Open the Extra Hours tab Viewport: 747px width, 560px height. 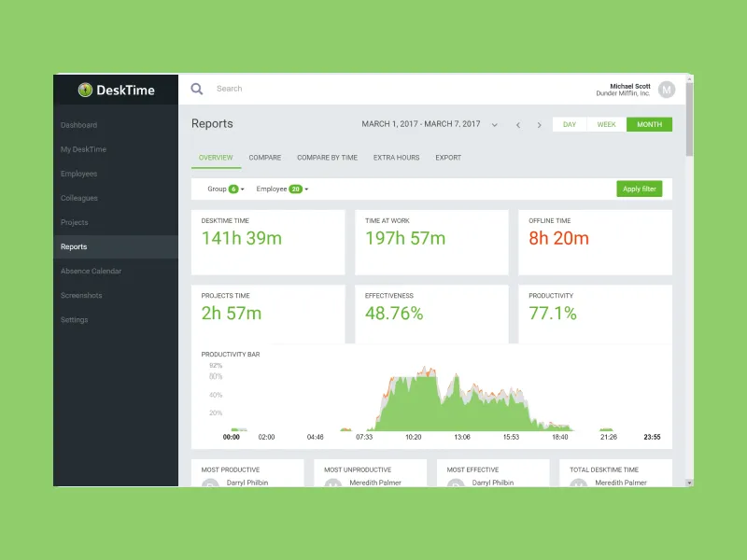click(x=396, y=158)
